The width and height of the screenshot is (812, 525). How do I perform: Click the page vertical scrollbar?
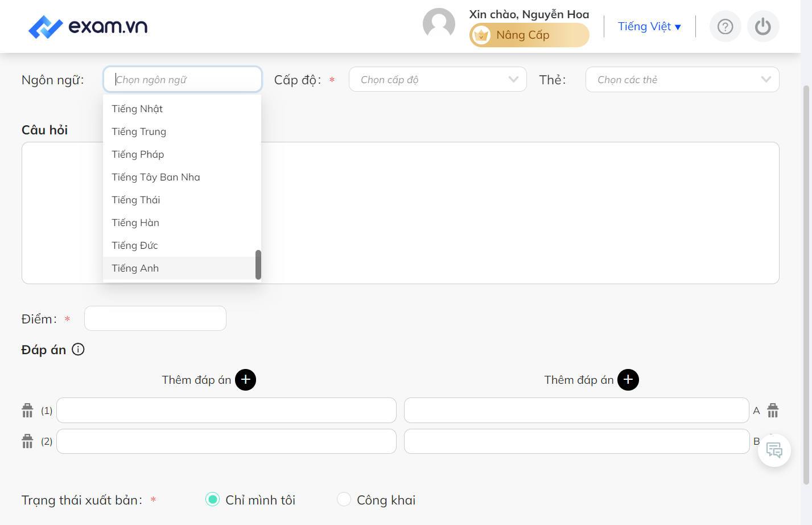pos(806,285)
